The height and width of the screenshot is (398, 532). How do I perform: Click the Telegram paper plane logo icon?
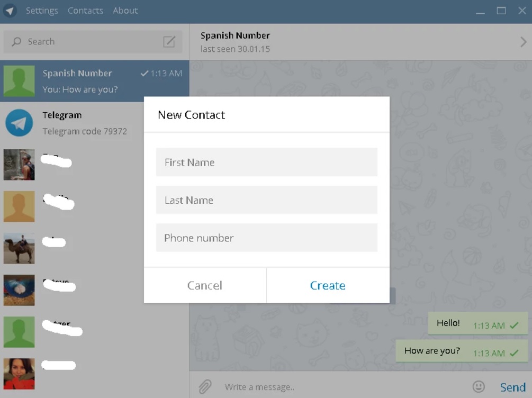pos(10,11)
